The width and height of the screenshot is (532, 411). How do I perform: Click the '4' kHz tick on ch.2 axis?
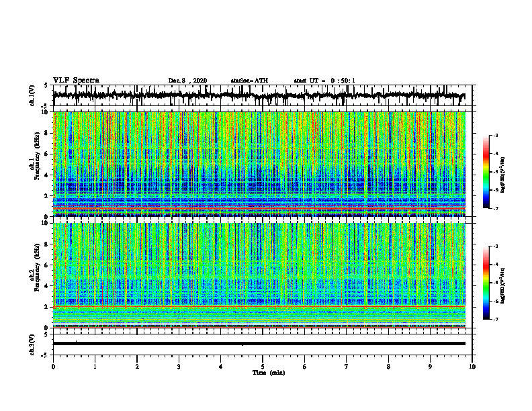[48, 286]
